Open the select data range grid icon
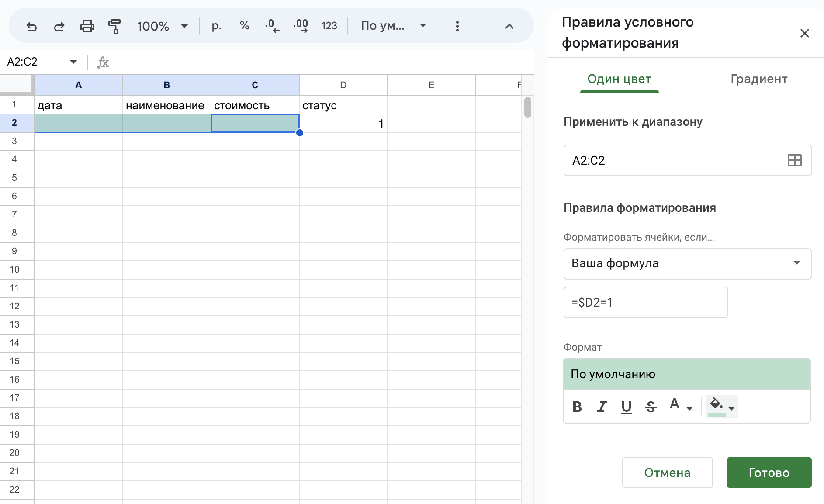This screenshot has width=824, height=504. point(794,160)
